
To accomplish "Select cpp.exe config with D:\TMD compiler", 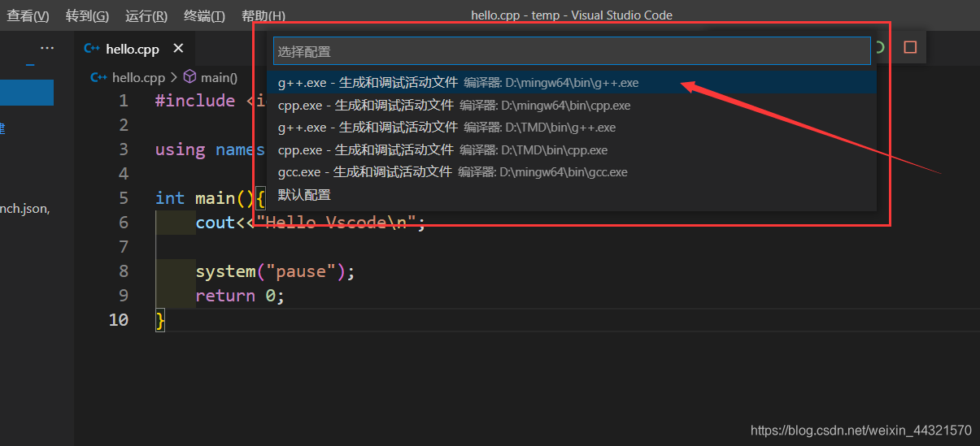I will pos(572,149).
